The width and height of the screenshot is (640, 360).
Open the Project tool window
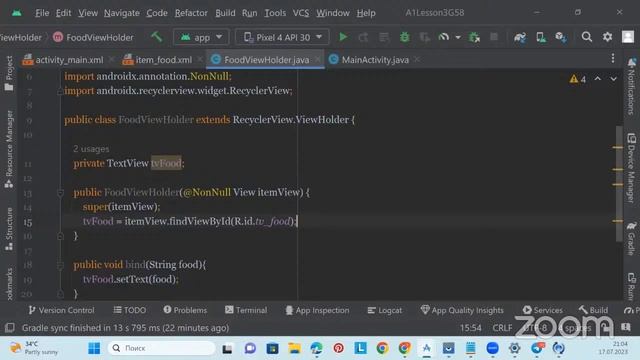point(9,73)
